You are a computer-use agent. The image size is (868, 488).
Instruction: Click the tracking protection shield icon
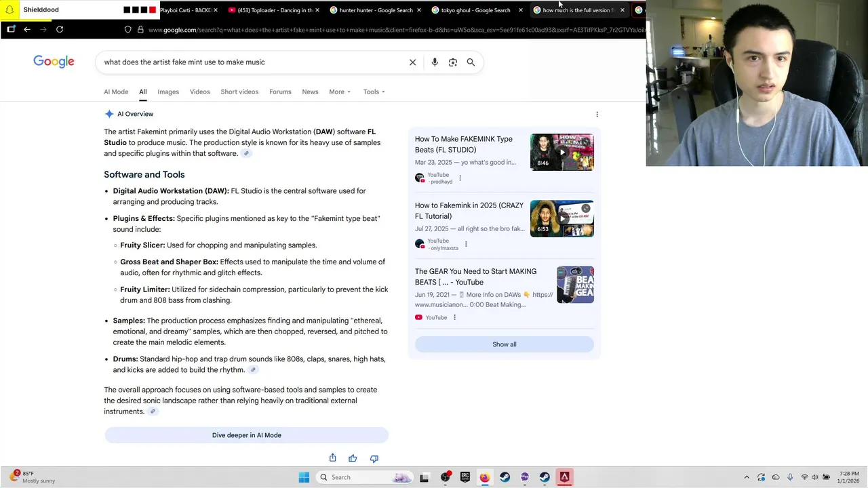point(127,30)
